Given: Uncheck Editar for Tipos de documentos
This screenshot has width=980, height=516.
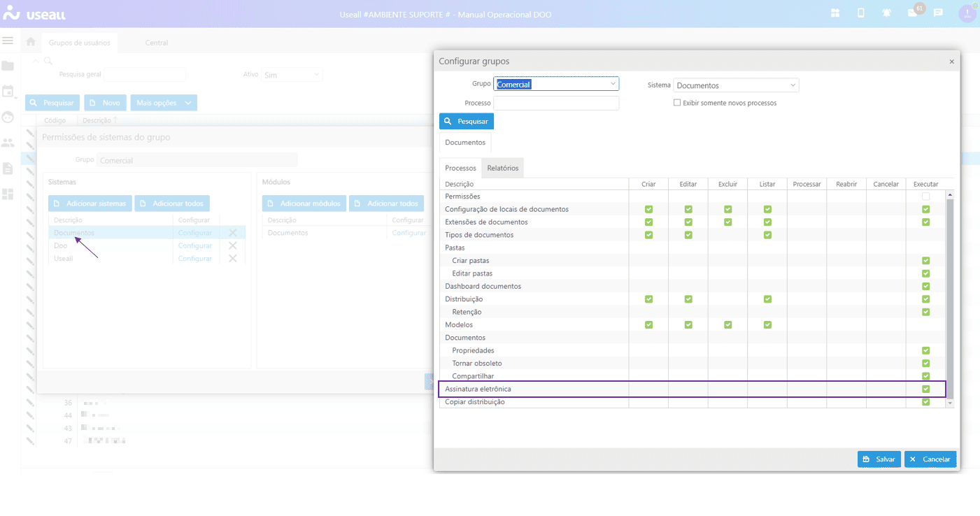Looking at the screenshot, I should [x=688, y=235].
